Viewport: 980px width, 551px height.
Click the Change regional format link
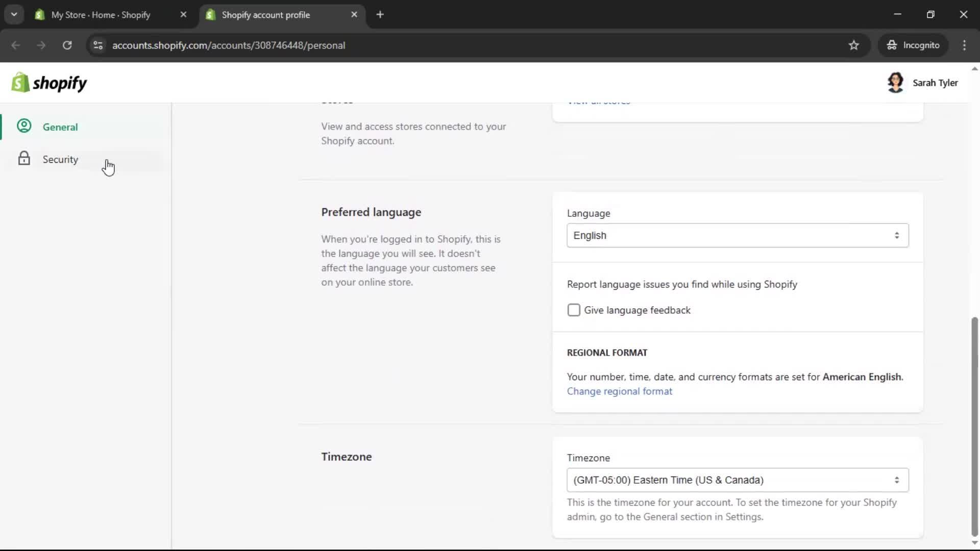(619, 391)
